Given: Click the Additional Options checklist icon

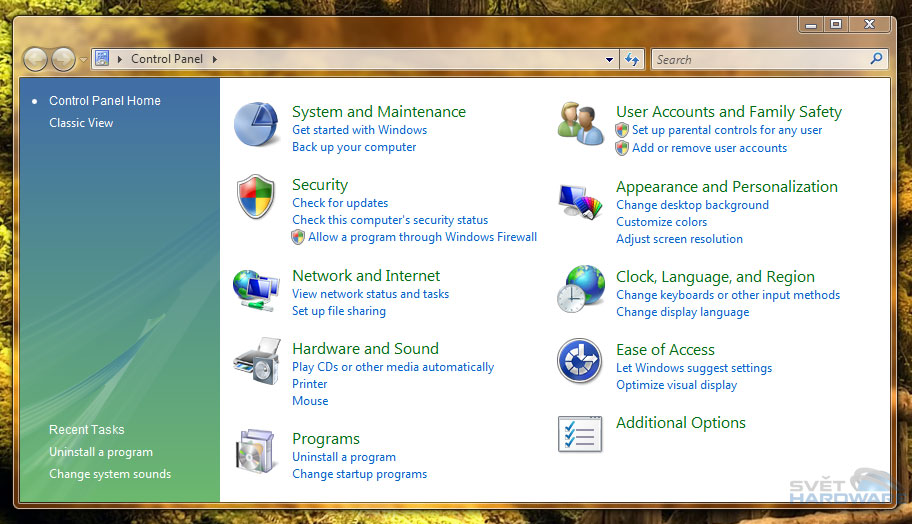Looking at the screenshot, I should (x=580, y=434).
